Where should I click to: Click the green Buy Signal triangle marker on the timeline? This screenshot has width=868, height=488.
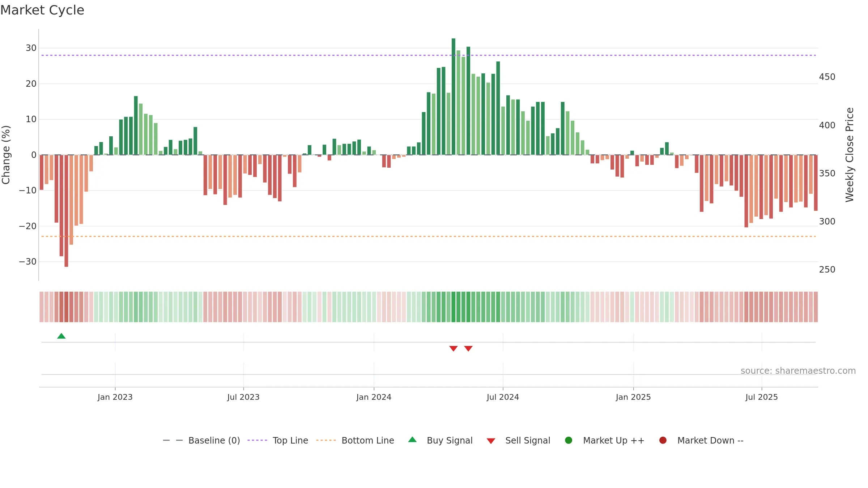click(x=61, y=336)
